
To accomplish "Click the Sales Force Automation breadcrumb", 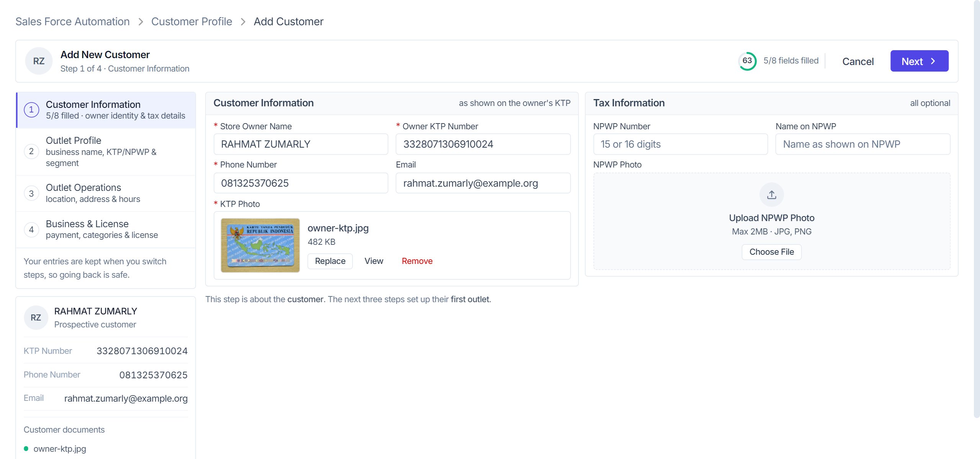I will coord(72,22).
